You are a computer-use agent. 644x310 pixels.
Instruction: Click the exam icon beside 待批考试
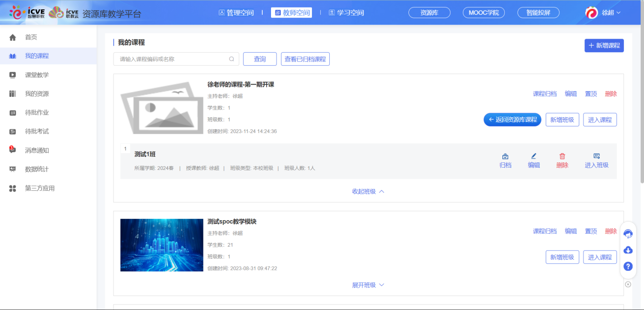pyautogui.click(x=13, y=131)
